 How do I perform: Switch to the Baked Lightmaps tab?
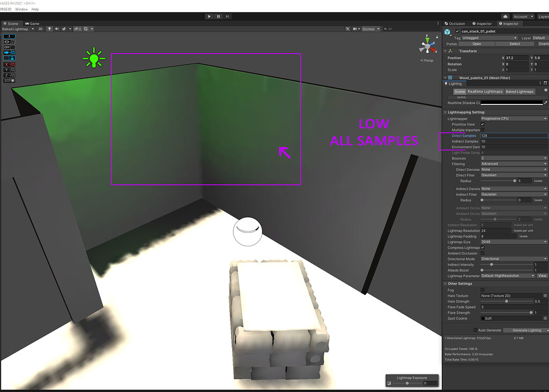520,92
